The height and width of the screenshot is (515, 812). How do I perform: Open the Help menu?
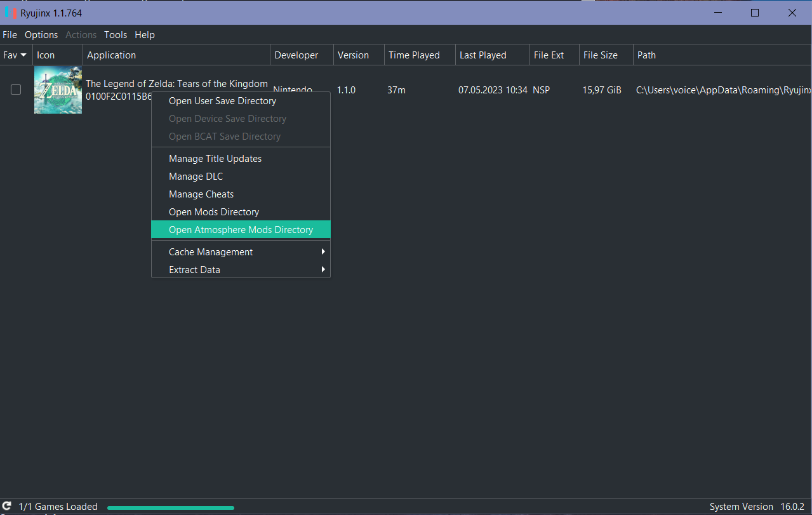coord(145,35)
